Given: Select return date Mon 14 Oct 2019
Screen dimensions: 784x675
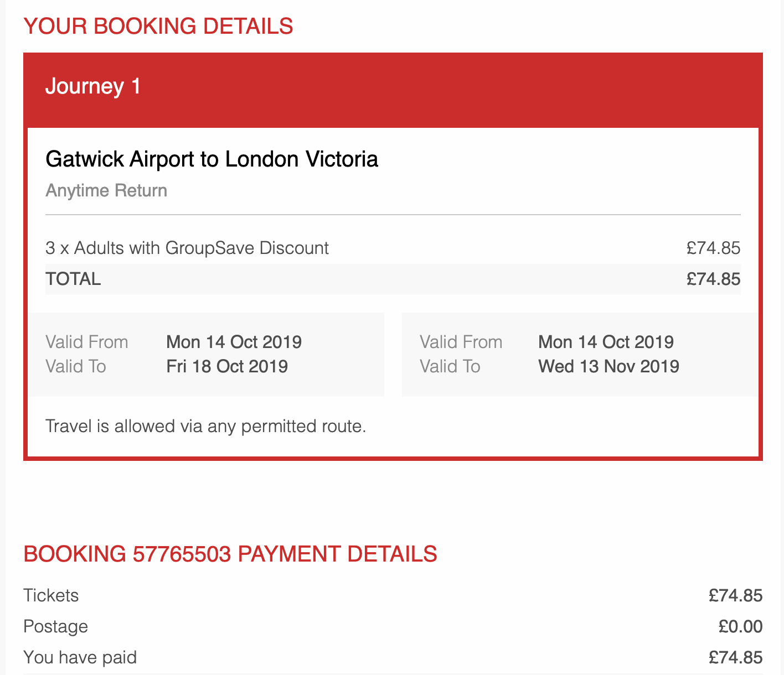Looking at the screenshot, I should [606, 342].
